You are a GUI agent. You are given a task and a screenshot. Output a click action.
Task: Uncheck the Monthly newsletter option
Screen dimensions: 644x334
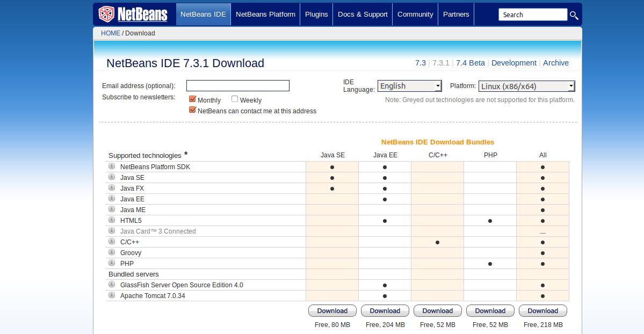click(x=192, y=99)
